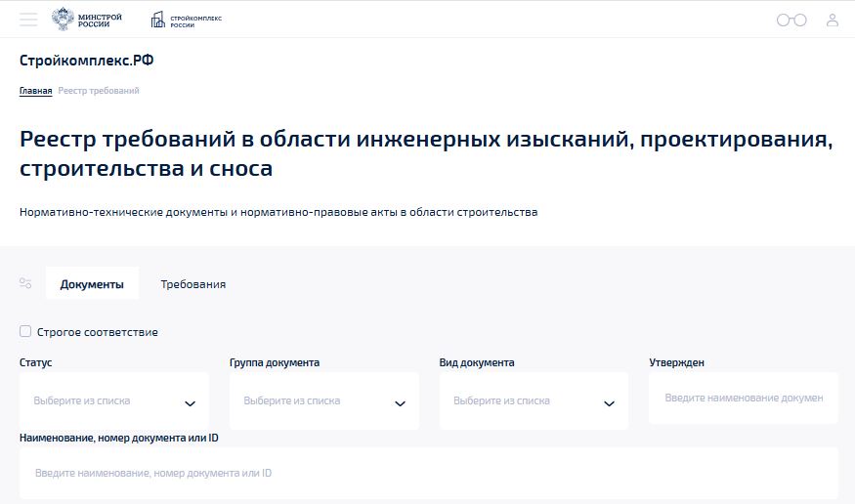This screenshot has width=855, height=504.
Task: Click Реестр требований breadcrumb
Action: click(x=99, y=91)
